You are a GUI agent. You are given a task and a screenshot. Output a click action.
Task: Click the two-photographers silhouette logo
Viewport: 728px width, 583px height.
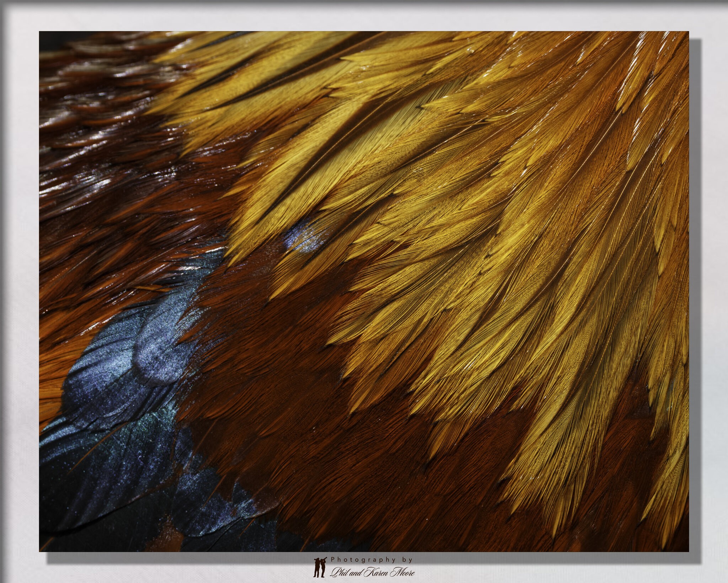coord(319,567)
